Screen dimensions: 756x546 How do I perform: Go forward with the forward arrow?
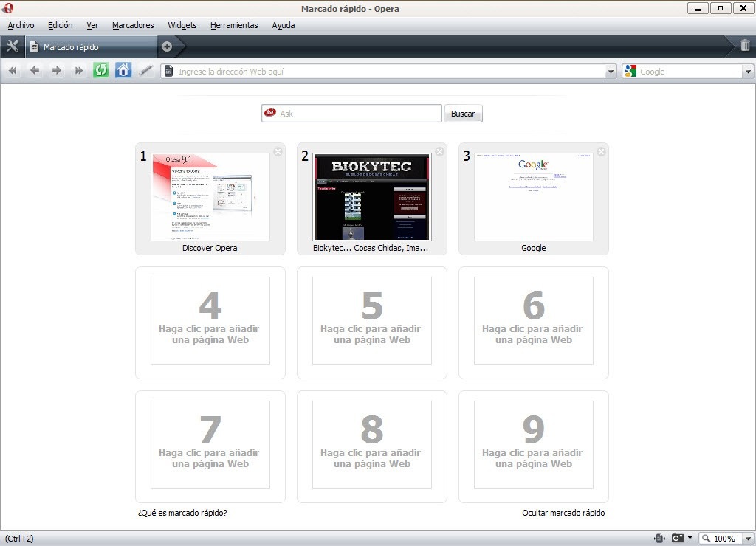[56, 71]
